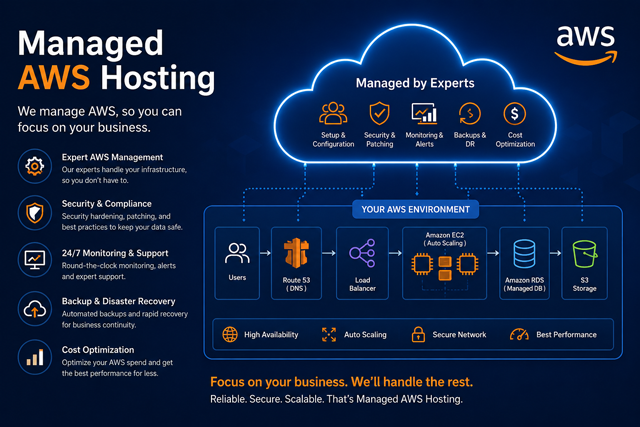Click the S3 Storage bucket icon
Viewport: 640px width, 427px height.
pos(584,254)
